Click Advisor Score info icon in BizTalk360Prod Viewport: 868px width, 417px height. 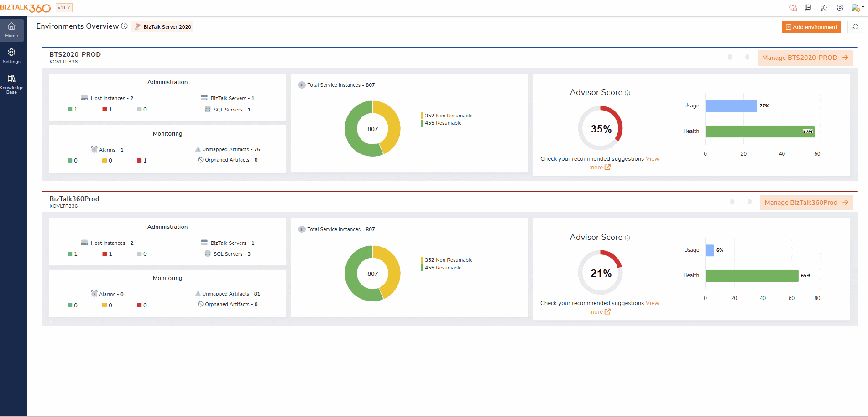(627, 238)
